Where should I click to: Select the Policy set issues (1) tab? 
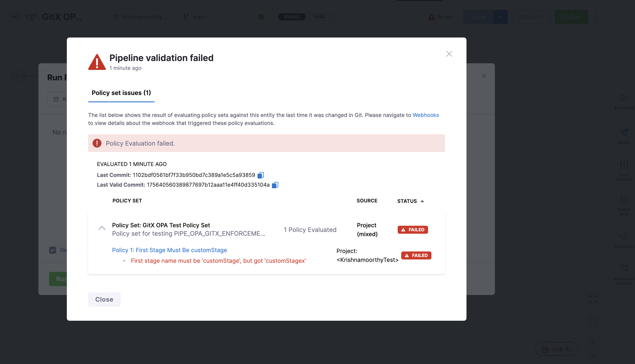(x=121, y=93)
